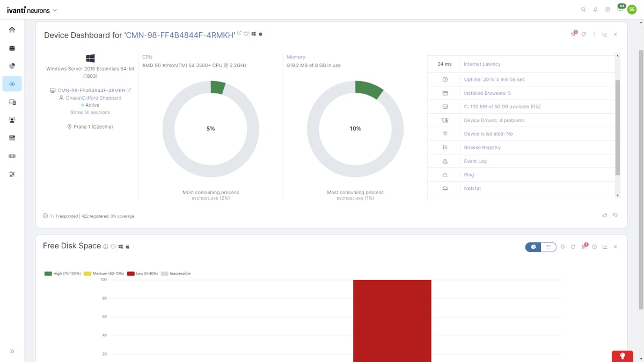Screen dimensions: 644x362
Task: Expand the collapsed left navigation panel
Action: pos(12,351)
